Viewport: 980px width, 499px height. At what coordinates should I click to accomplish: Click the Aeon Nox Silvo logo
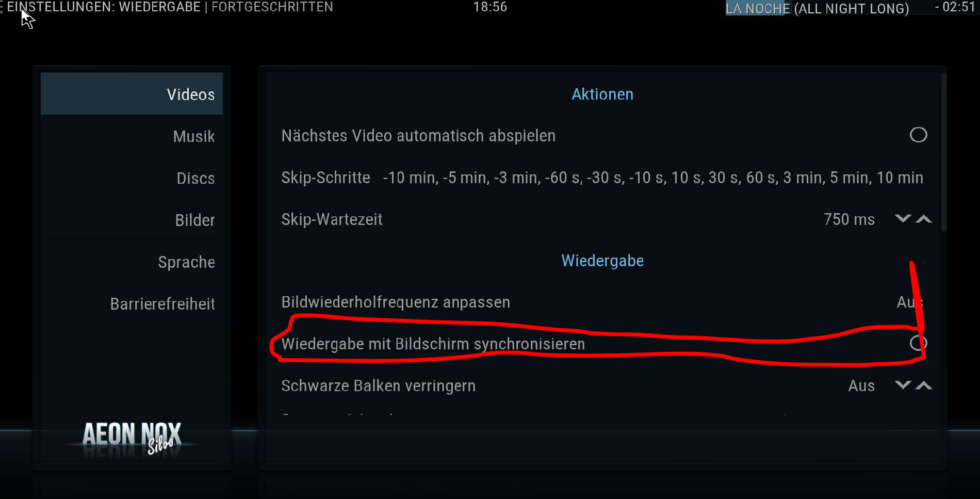132,438
